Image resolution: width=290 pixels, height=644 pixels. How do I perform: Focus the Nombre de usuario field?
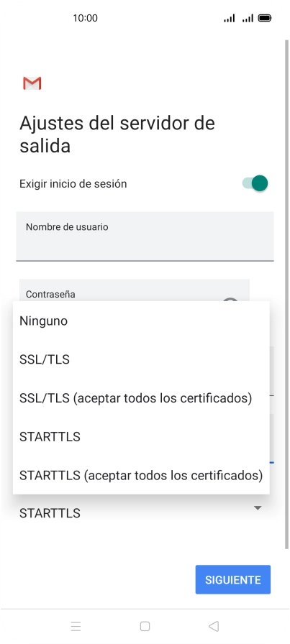pyautogui.click(x=145, y=236)
